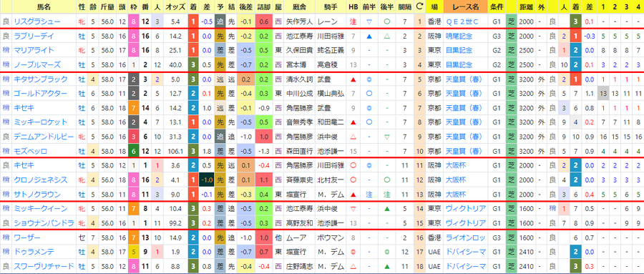Open the マリアライト horse link
Screen dimensions: 644x274
coord(34,50)
